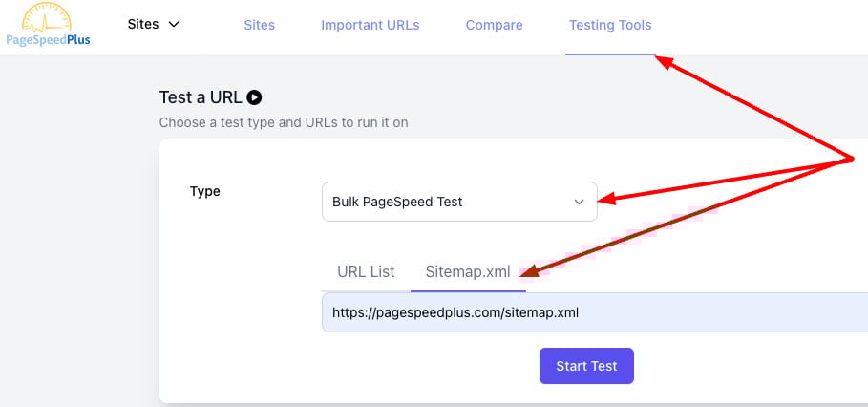The image size is (868, 407).
Task: Click the arrow inside Bulk PageSpeed Test box
Action: 578,202
